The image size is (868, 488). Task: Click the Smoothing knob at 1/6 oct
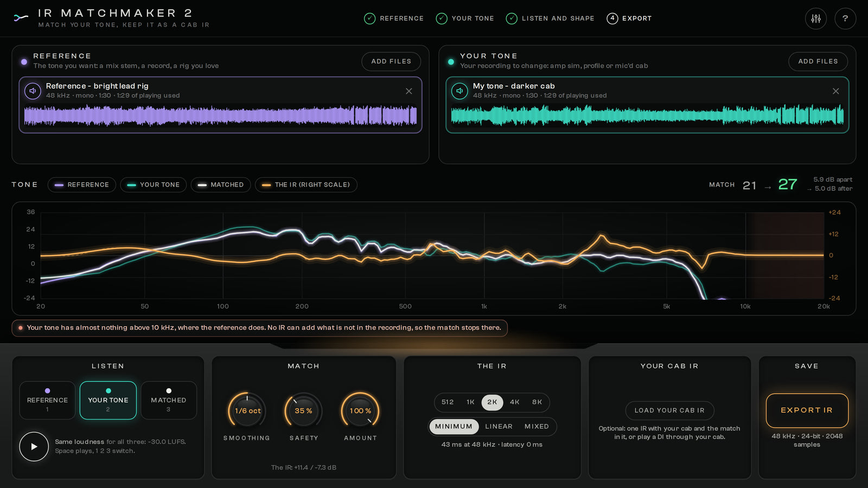tap(247, 411)
